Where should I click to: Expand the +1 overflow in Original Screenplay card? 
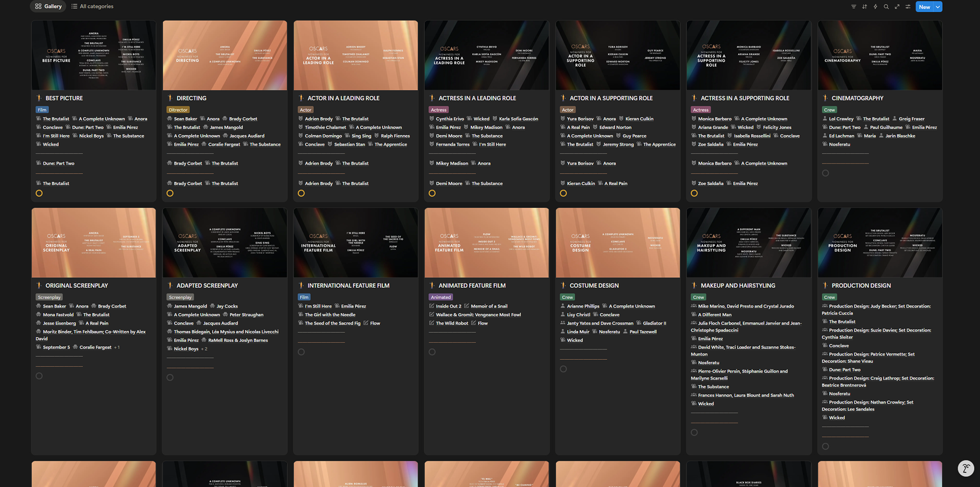coord(117,348)
